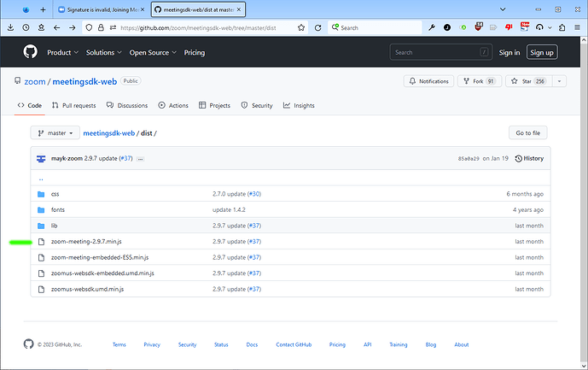The height and width of the screenshot is (370, 588).
Task: Go forward with the browser forward arrow
Action: (72, 27)
